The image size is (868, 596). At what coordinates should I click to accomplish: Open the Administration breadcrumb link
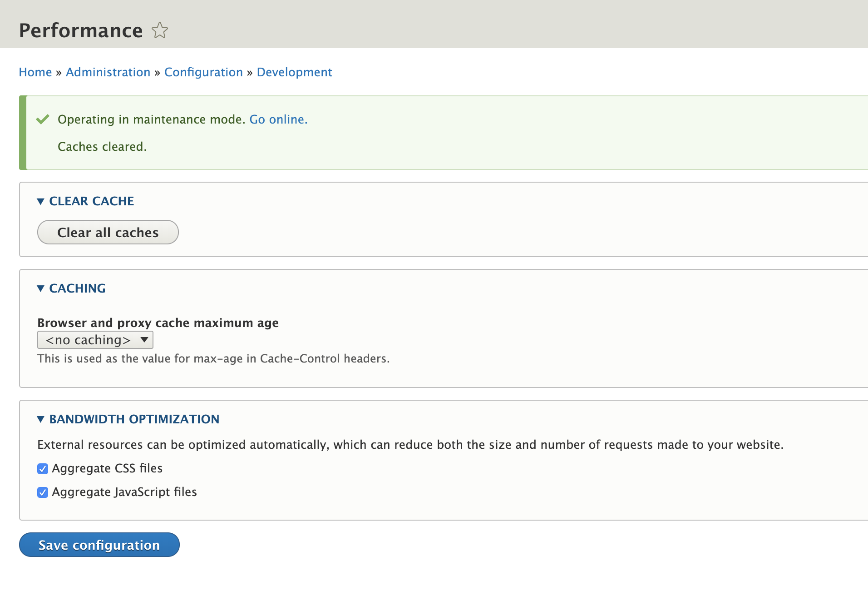108,72
